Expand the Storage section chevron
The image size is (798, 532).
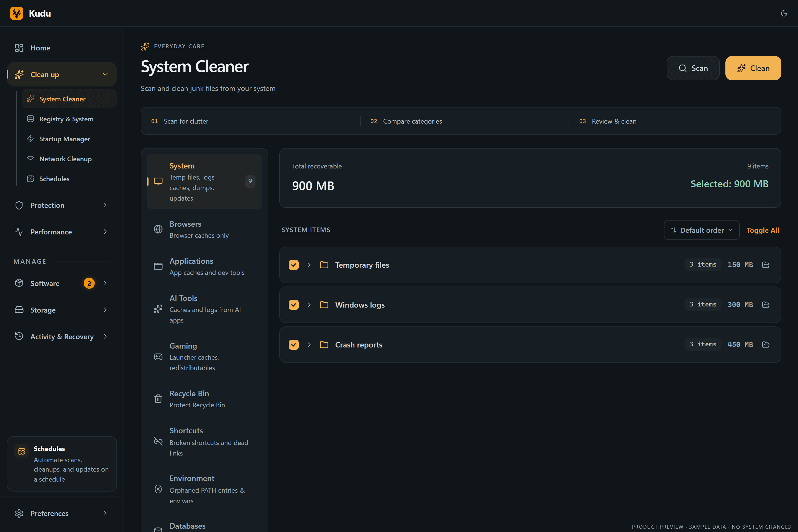tap(105, 310)
